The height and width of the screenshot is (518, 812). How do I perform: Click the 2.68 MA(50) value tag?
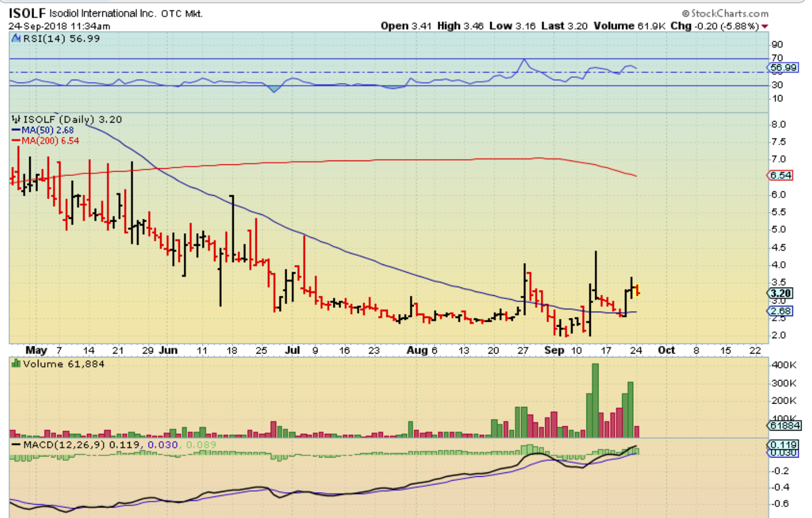point(780,311)
